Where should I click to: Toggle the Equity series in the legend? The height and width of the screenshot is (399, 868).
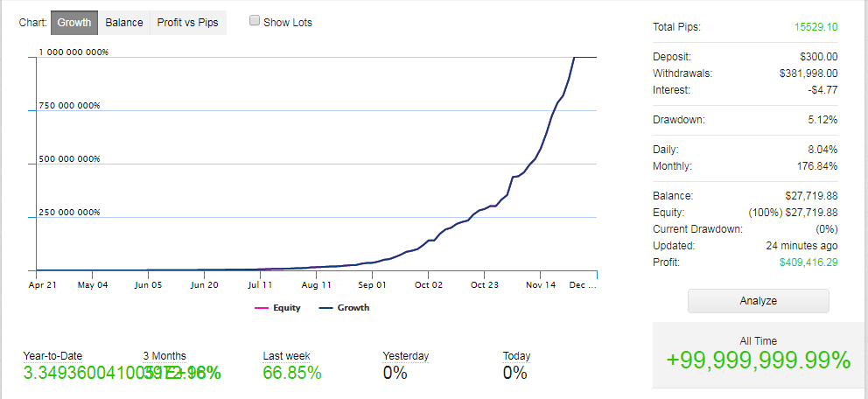[287, 308]
